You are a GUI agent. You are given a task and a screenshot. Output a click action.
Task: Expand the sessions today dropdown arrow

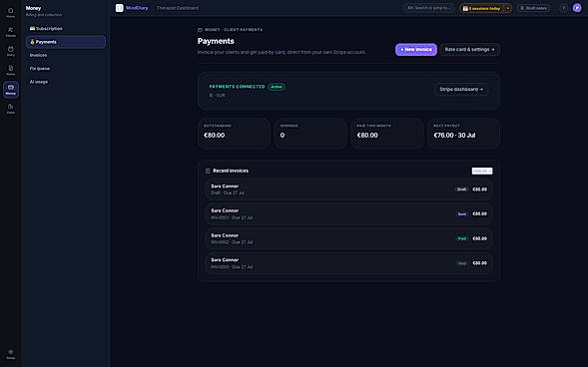[x=508, y=8]
